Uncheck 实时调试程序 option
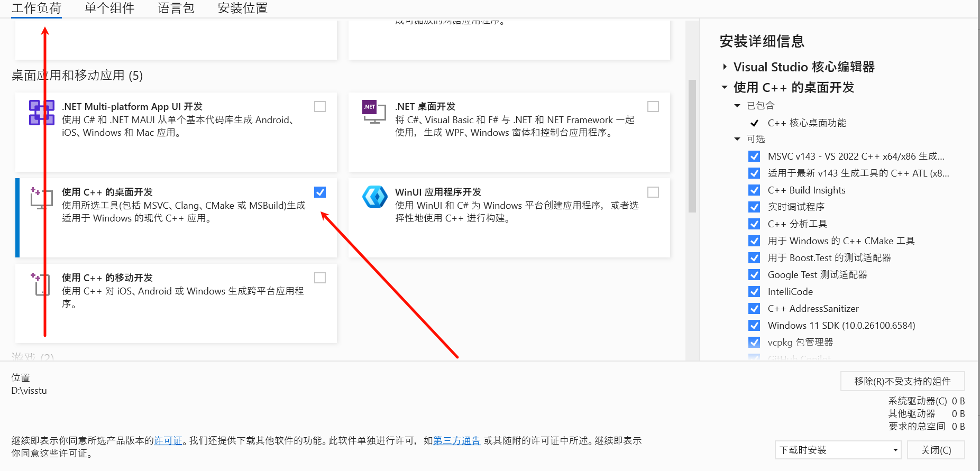 tap(755, 207)
